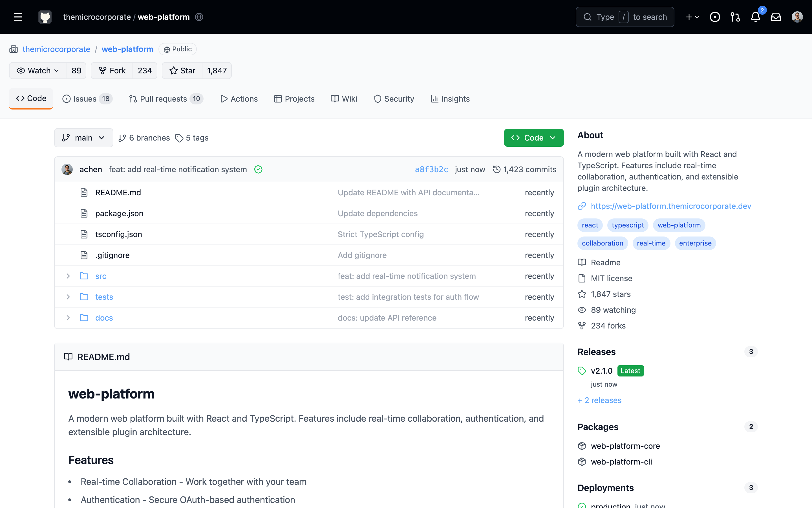
Task: Click the package.json file icon
Action: [84, 213]
